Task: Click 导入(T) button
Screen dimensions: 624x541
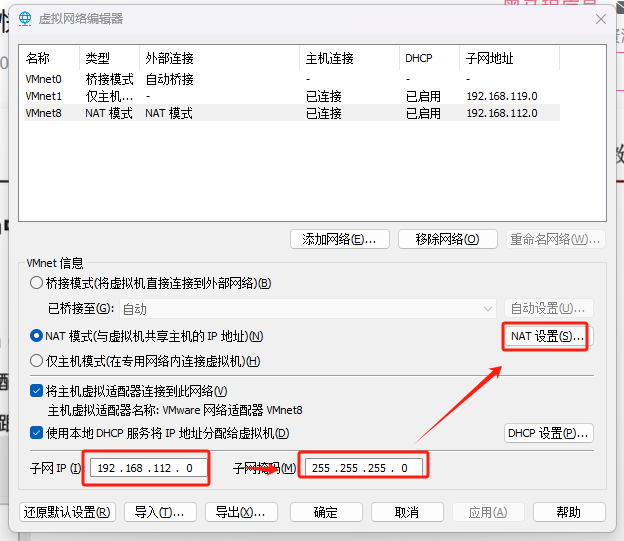Action: coord(160,512)
